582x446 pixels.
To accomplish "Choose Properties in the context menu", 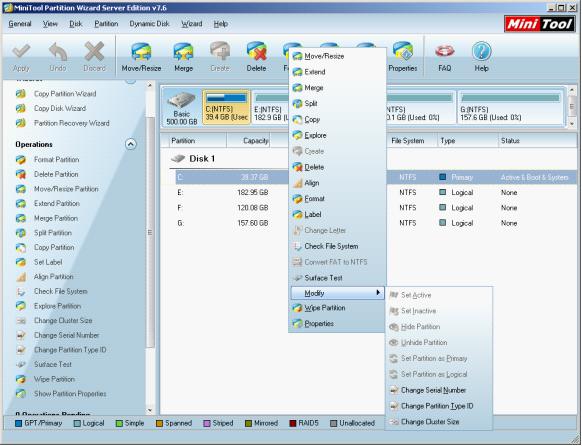I will click(x=337, y=324).
